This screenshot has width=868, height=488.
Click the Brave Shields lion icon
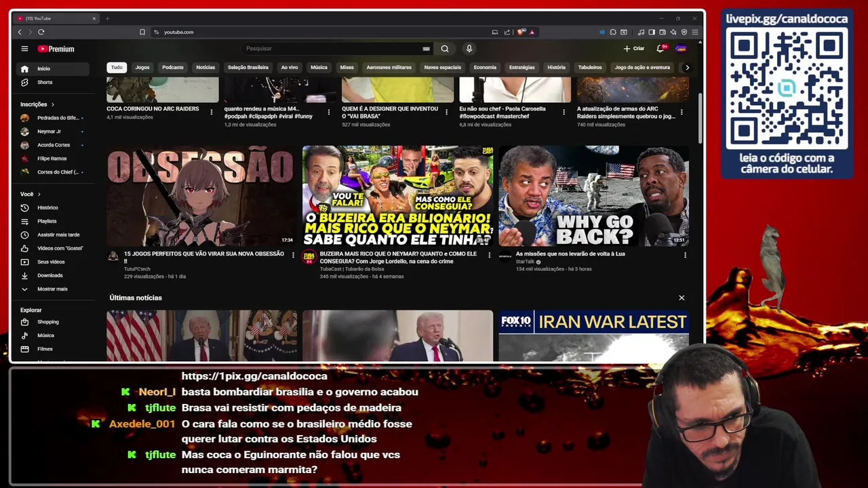pyautogui.click(x=521, y=32)
